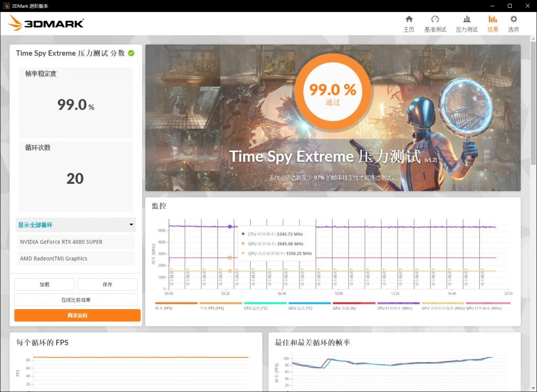
Task: Click the scrollbar arrow at bottom right
Action: 533,388
